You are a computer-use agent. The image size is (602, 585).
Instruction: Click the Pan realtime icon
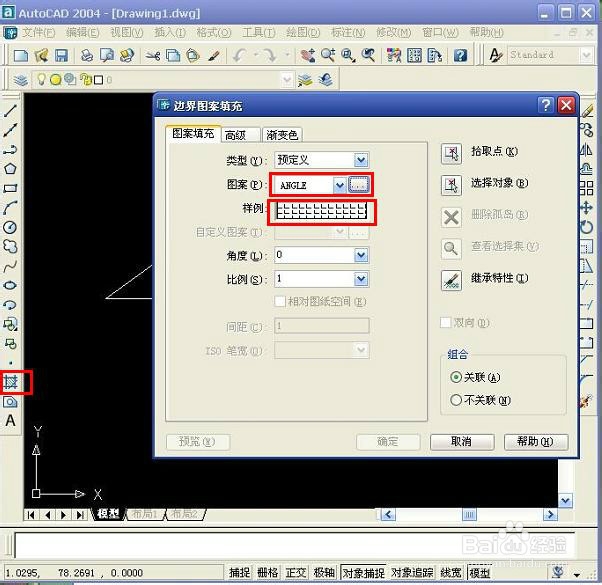tap(308, 56)
